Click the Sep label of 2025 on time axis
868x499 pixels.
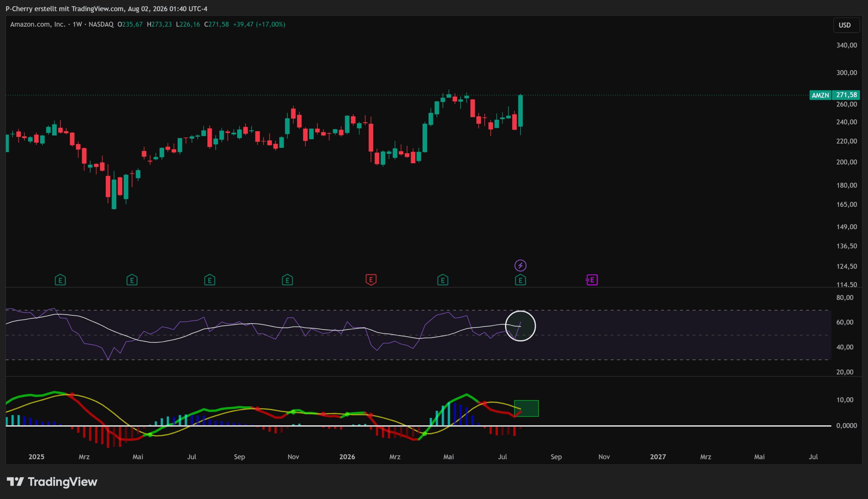(239, 457)
